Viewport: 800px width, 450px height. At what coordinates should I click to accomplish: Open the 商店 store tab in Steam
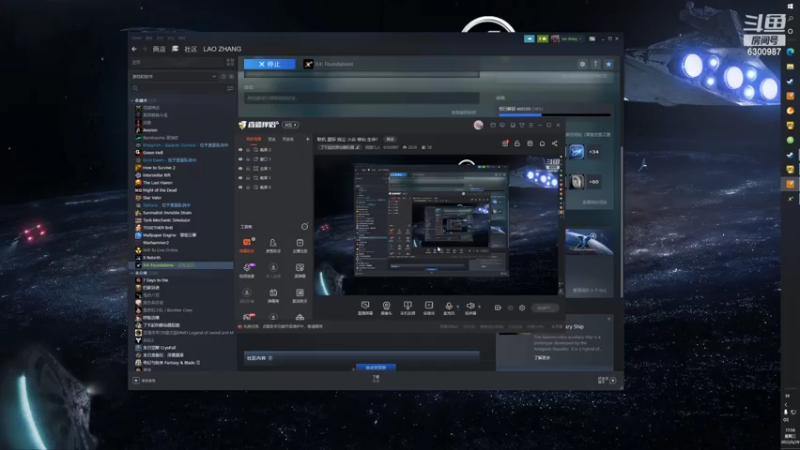pyautogui.click(x=159, y=49)
